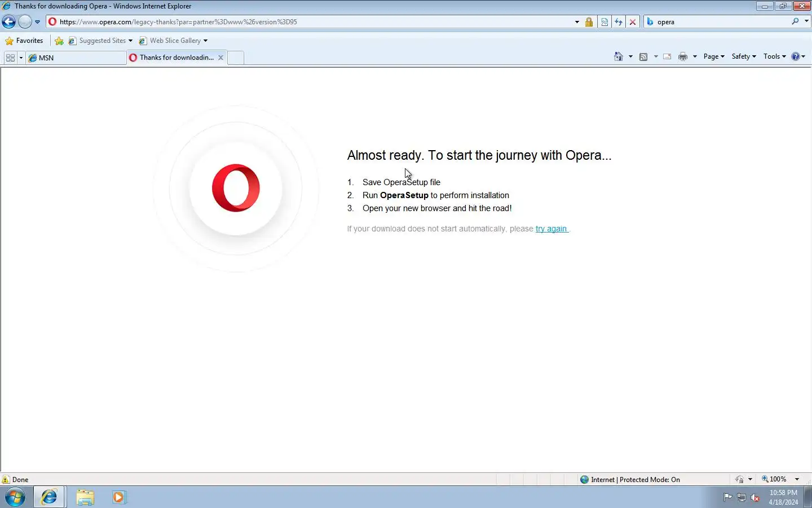
Task: Open Web Slice Gallery link
Action: [173, 41]
